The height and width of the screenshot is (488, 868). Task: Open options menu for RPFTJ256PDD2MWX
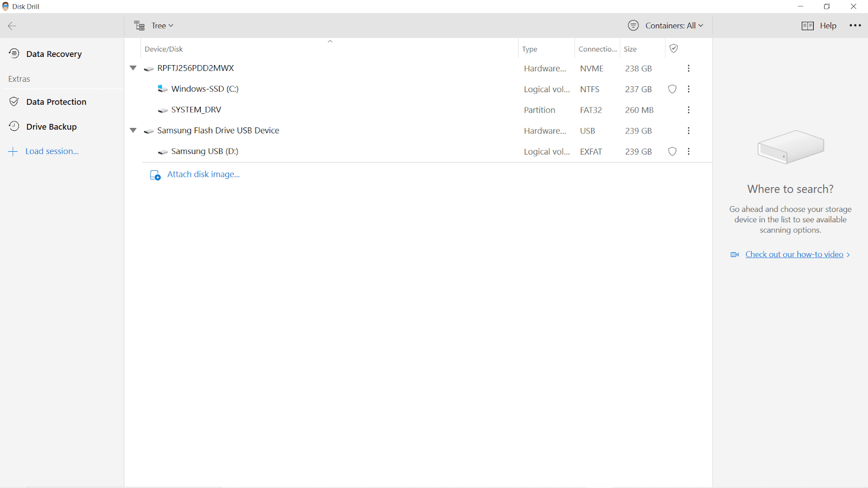tap(688, 68)
